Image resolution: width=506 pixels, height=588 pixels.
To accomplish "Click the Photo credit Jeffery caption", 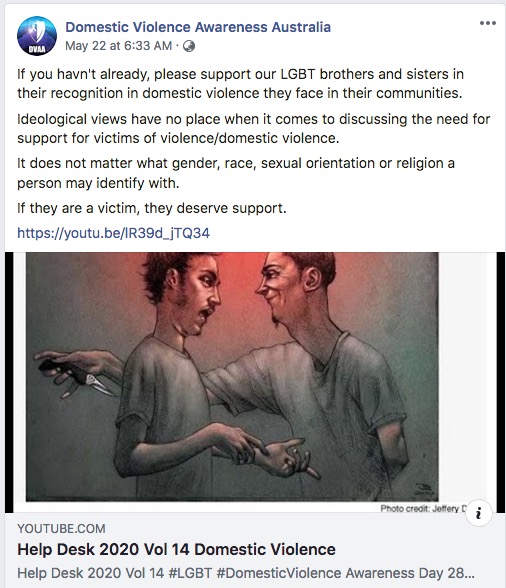I will [423, 508].
